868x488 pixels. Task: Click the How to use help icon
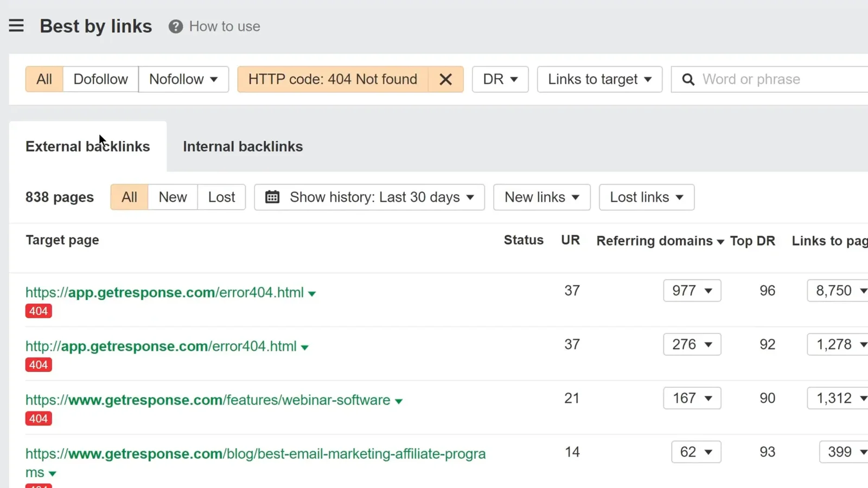click(x=175, y=27)
